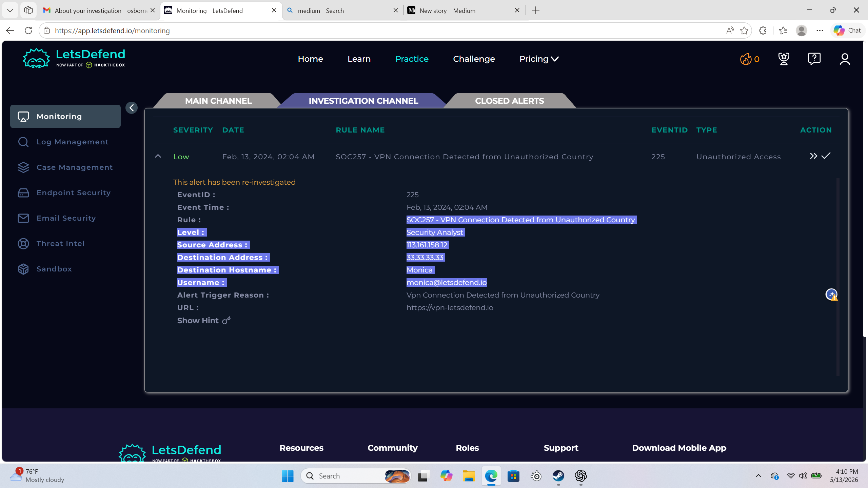This screenshot has width=868, height=488.
Task: Open the Learn nav link
Action: click(359, 59)
